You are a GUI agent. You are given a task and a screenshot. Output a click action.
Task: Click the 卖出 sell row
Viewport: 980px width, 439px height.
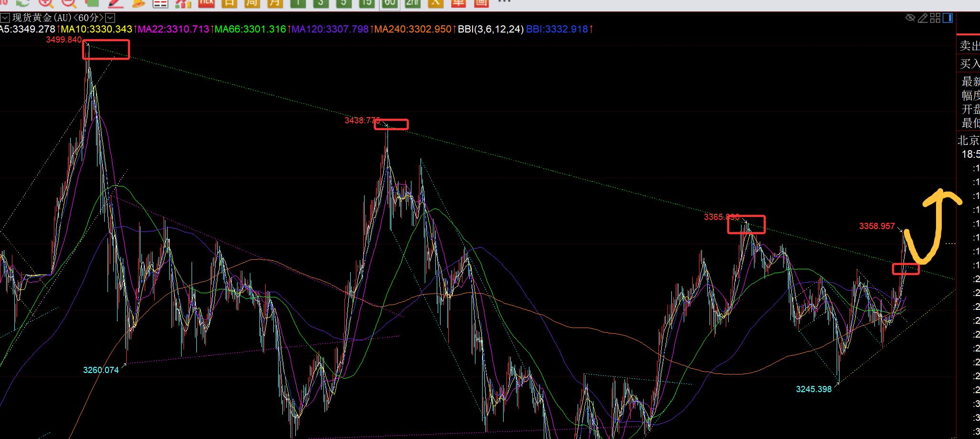tap(969, 46)
